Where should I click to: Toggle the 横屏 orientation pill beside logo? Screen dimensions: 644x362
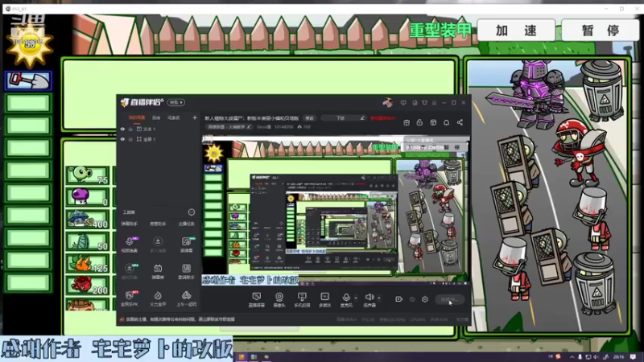[176, 102]
